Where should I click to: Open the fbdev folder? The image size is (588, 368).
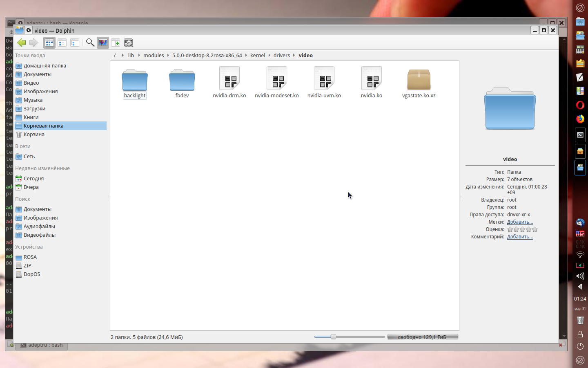coord(182,83)
